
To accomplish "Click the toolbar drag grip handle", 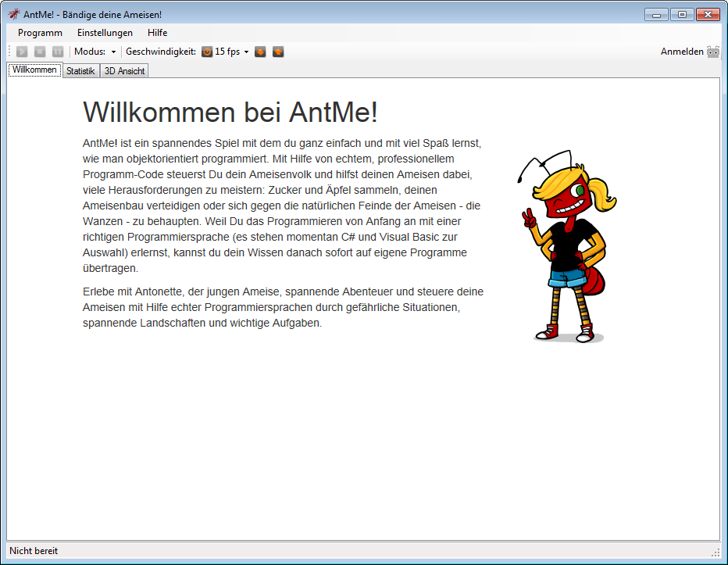I will [x=9, y=52].
